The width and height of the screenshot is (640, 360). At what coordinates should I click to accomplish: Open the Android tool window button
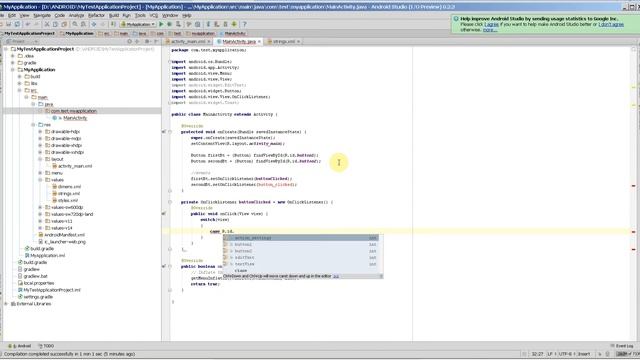point(20,346)
